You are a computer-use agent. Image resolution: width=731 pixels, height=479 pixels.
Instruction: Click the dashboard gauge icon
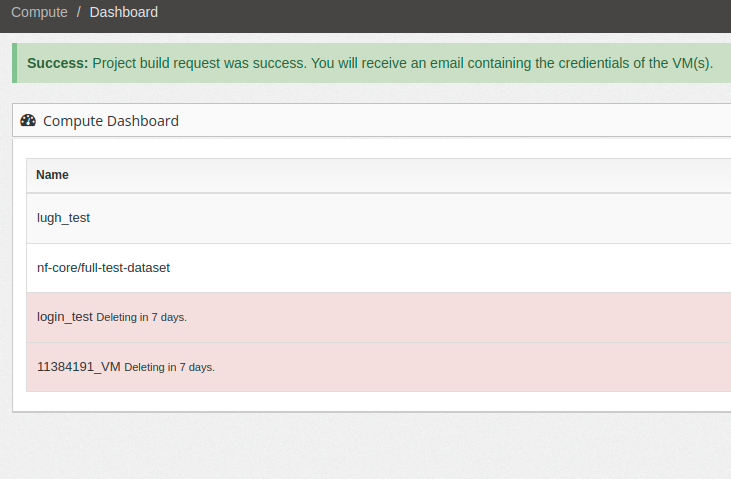pyautogui.click(x=28, y=120)
